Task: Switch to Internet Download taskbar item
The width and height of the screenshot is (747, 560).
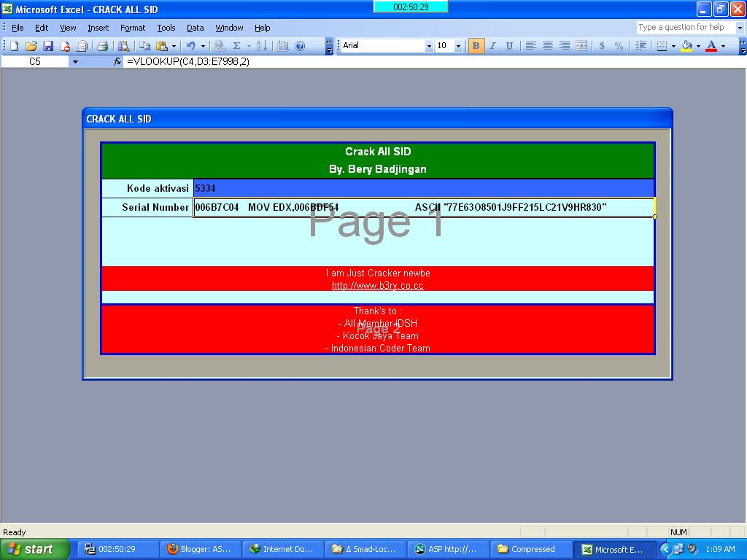Action: 282,549
